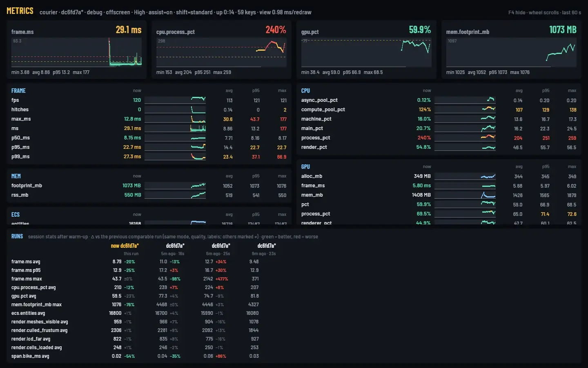588x368 pixels.
Task: Click the ECS section header
Action: [x=16, y=215]
